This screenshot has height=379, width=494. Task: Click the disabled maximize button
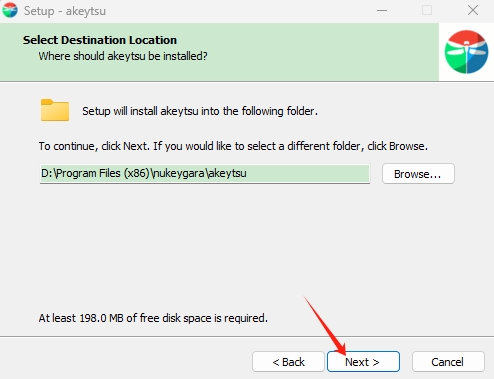[x=427, y=10]
